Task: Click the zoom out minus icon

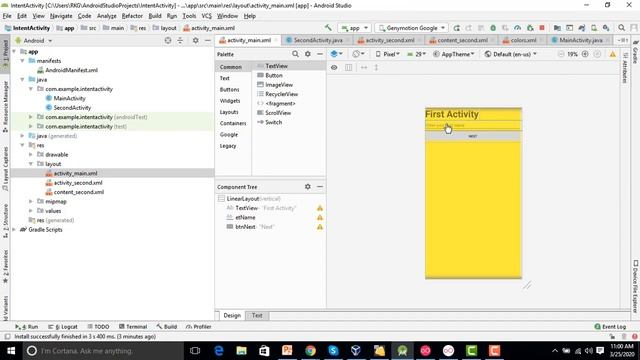Action: click(x=561, y=54)
